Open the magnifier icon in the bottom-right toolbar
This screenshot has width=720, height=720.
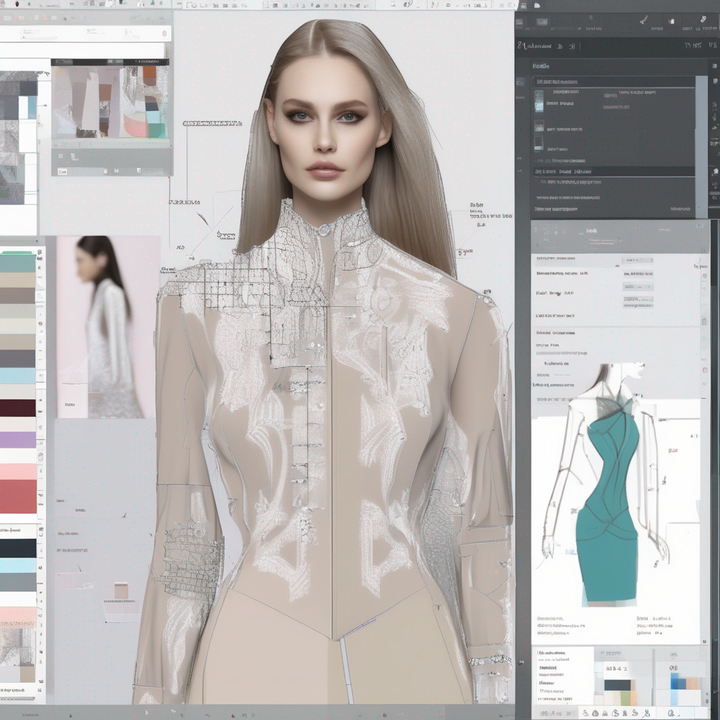[x=672, y=713]
